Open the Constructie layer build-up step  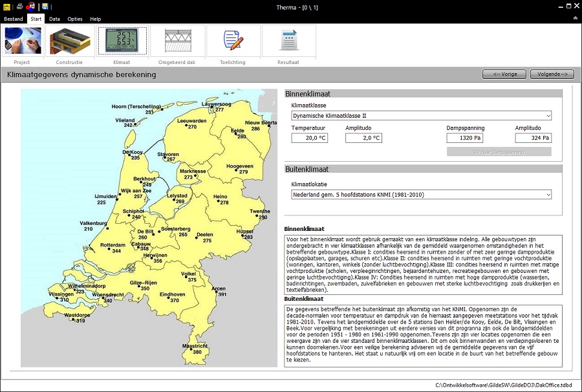click(x=70, y=41)
